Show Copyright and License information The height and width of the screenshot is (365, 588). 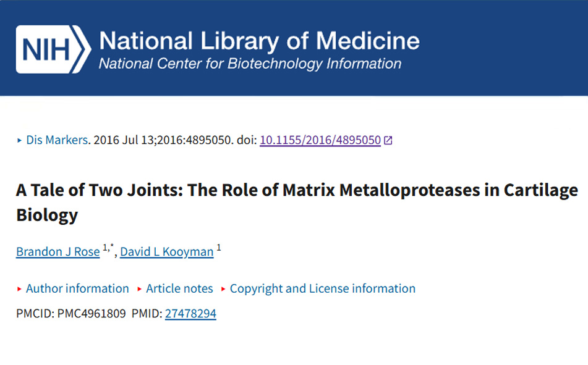pos(323,288)
